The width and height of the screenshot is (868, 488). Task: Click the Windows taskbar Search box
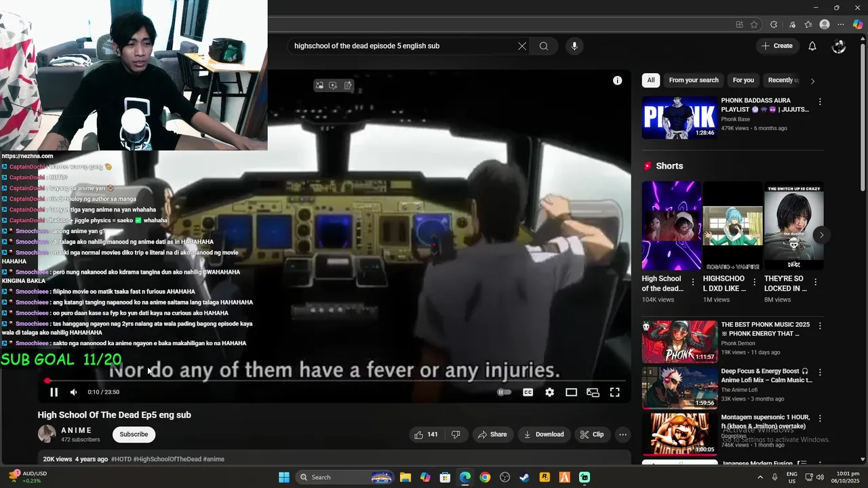(344, 477)
